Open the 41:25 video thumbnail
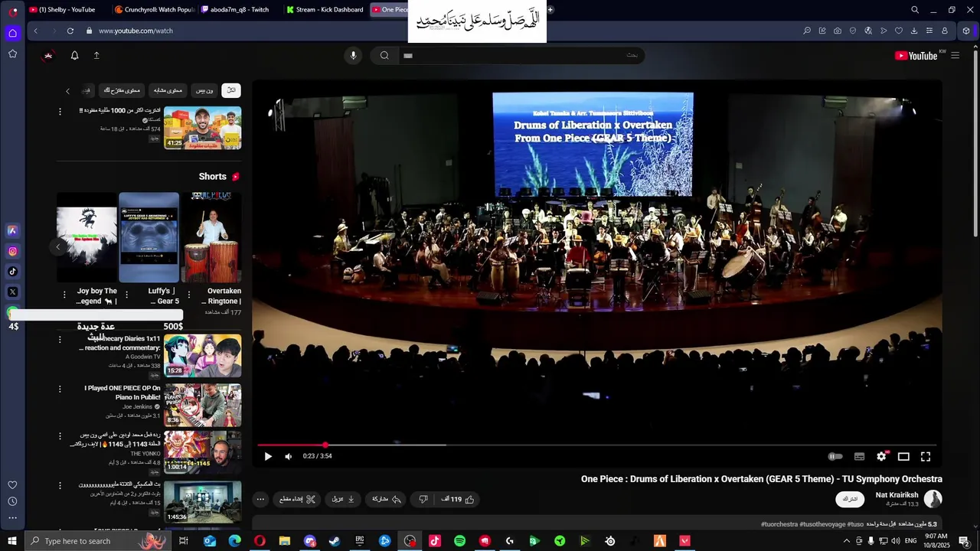This screenshot has height=551, width=980. (203, 128)
